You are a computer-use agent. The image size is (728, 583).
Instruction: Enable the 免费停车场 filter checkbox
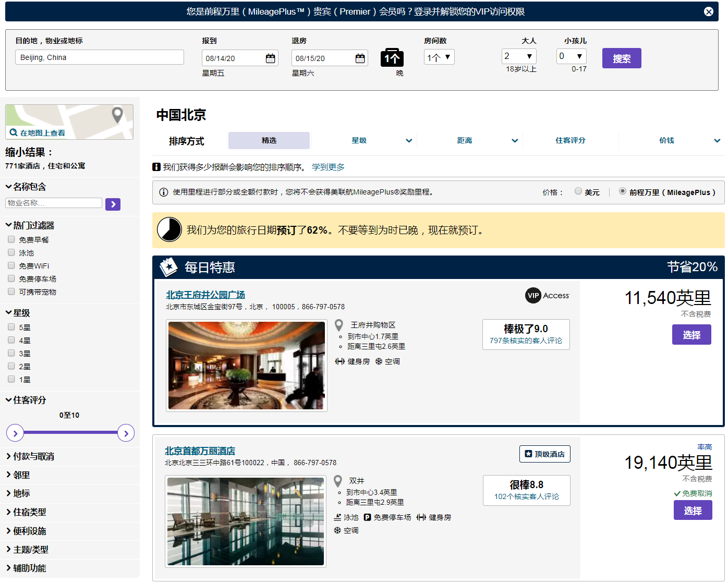(11, 278)
